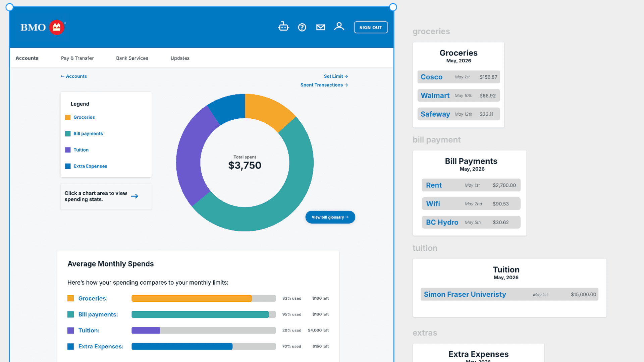Image resolution: width=644 pixels, height=362 pixels.
Task: Click the orange Groceries legend swatch
Action: click(68, 117)
